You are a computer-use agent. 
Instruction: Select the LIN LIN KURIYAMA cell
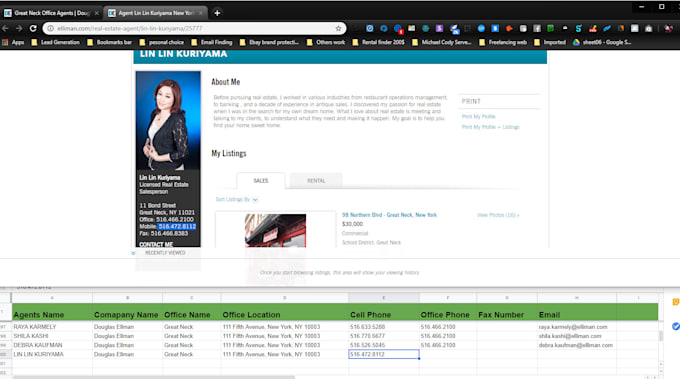[52, 354]
